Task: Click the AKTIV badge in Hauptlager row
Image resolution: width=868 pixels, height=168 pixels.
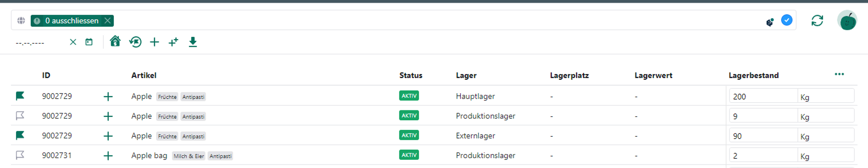Action: (409, 96)
